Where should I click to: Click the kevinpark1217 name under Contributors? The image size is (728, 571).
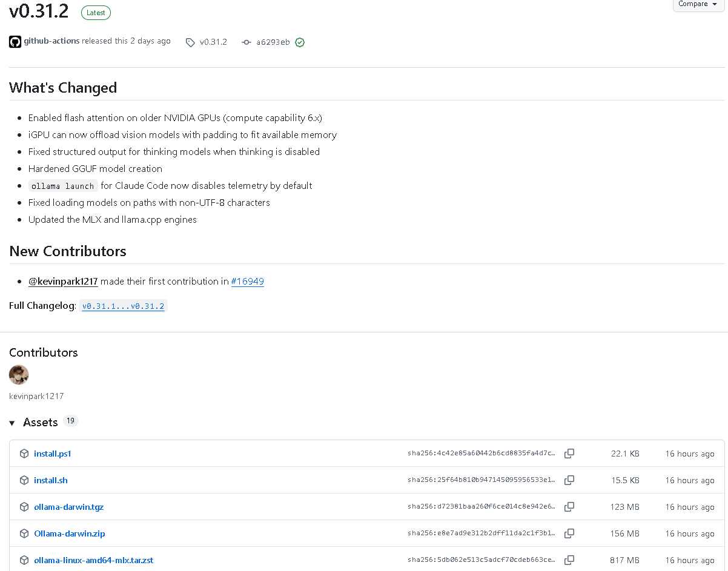pyautogui.click(x=36, y=396)
